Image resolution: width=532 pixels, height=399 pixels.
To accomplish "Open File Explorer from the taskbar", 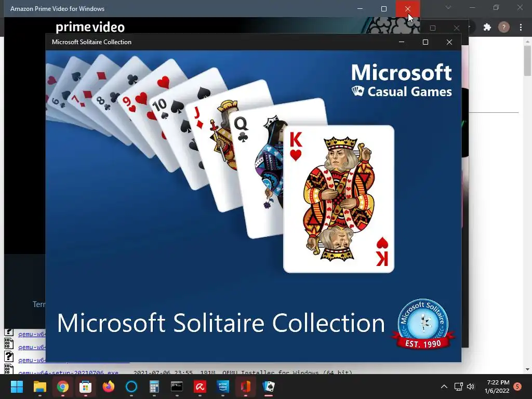I will 39,387.
